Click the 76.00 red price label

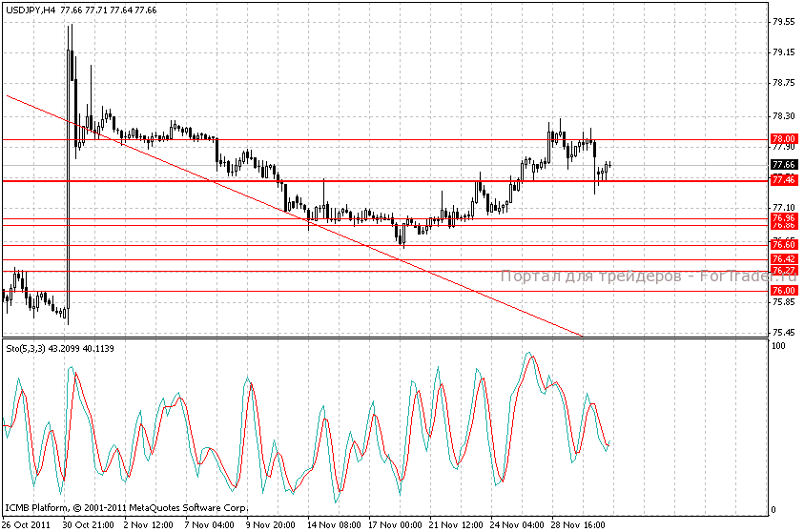pyautogui.click(x=783, y=290)
